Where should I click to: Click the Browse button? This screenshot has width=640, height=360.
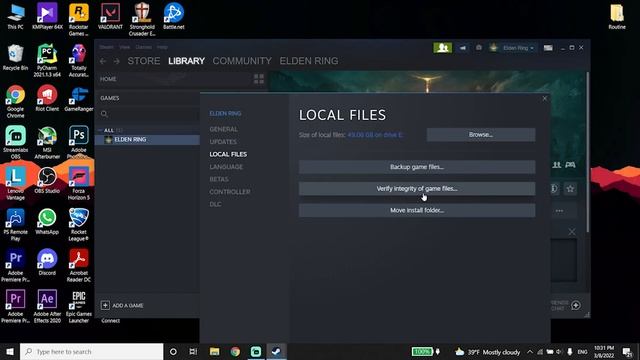click(481, 135)
